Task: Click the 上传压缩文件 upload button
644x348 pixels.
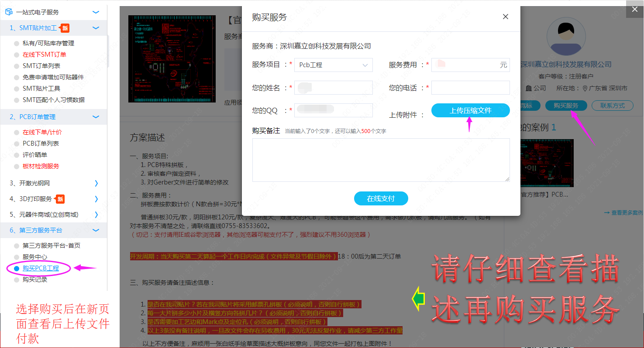Action: [x=470, y=111]
